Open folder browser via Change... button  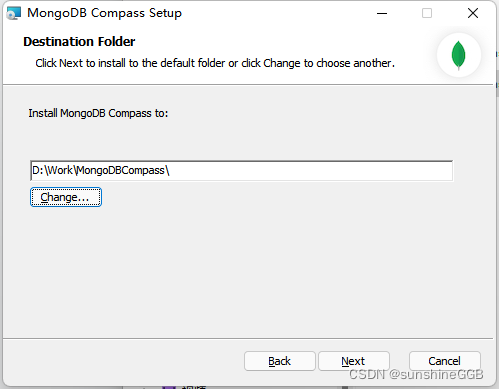click(66, 197)
